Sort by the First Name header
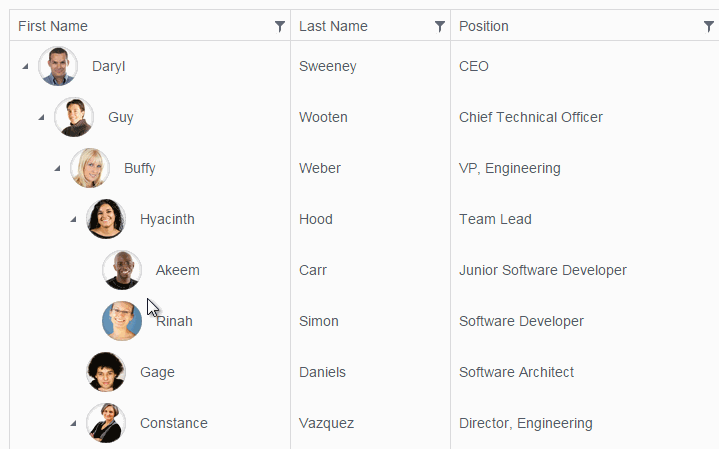Viewport: 719px width, 449px height. tap(53, 26)
